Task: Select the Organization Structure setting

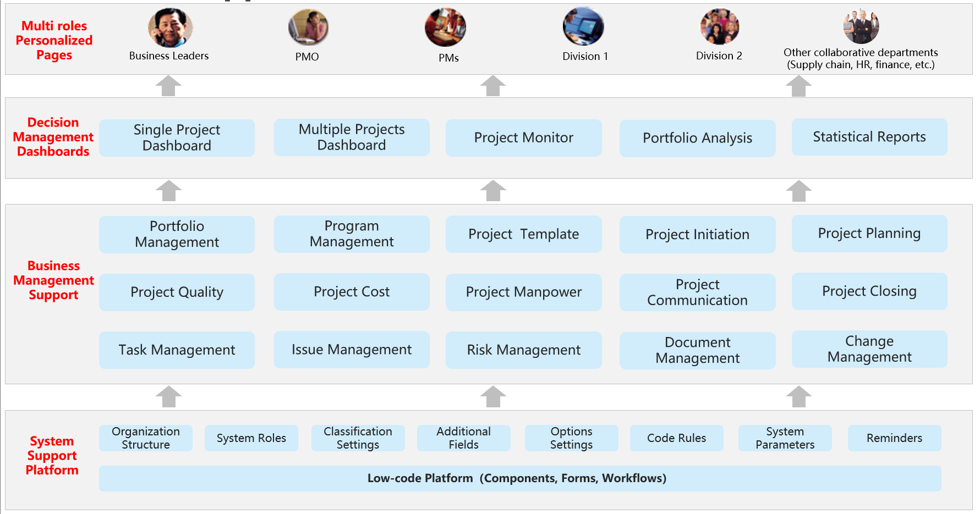Action: [146, 438]
